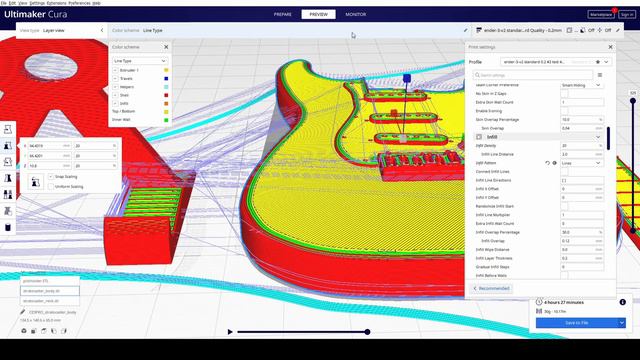Toggle Extruder 1 checkbox in color scheme
Screen dimensions: 640x360
116,70
